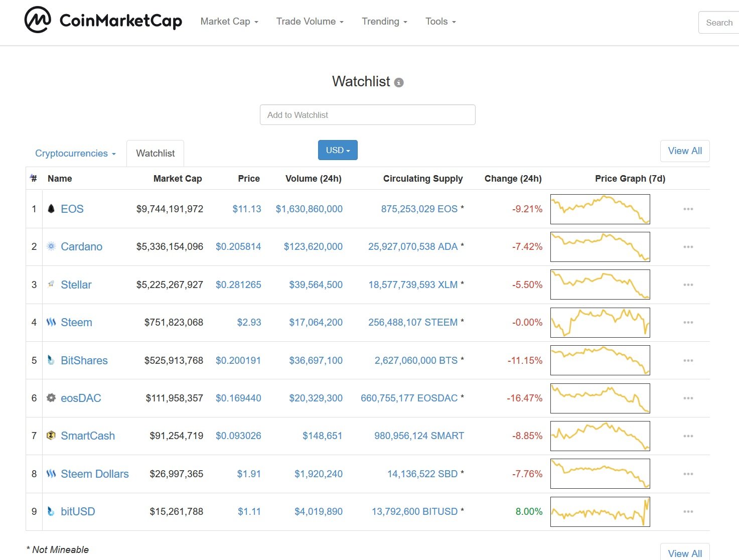Sort by the Market Cap column header
This screenshot has height=560, width=739.
(178, 179)
